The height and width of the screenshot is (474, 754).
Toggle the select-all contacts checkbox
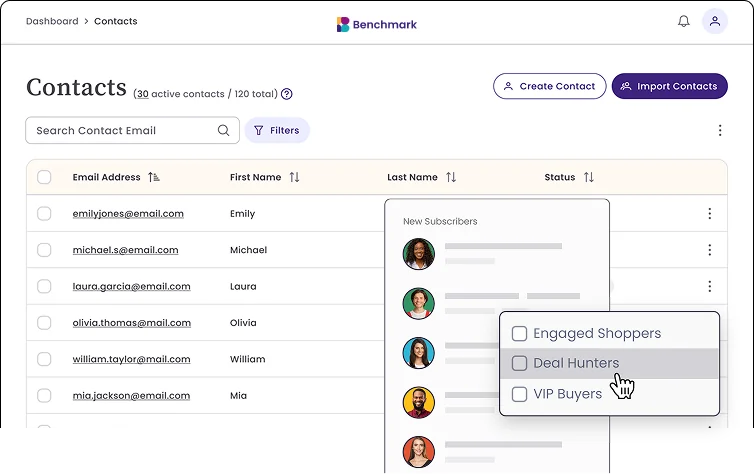click(x=44, y=177)
